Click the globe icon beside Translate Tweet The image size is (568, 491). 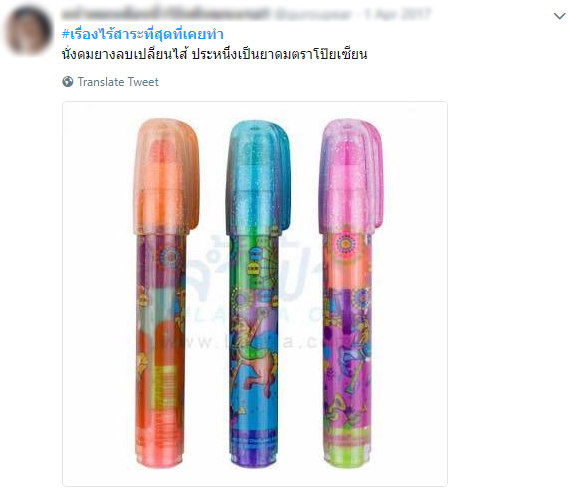68,82
